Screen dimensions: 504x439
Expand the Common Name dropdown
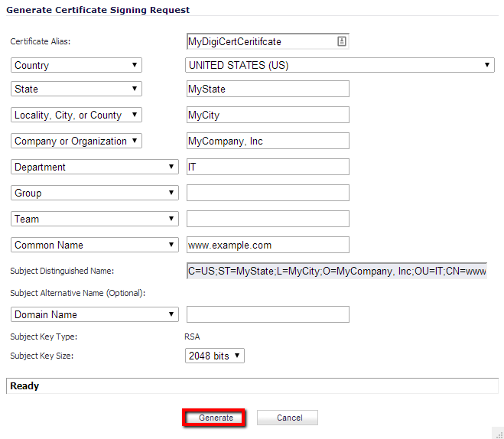(x=95, y=246)
